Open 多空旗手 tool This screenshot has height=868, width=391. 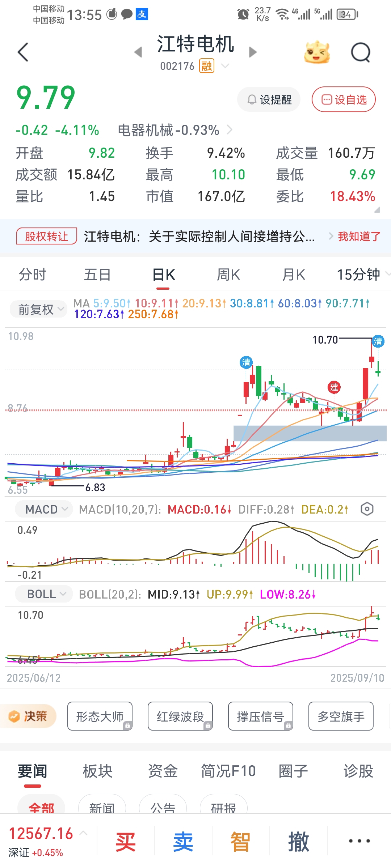(x=341, y=716)
